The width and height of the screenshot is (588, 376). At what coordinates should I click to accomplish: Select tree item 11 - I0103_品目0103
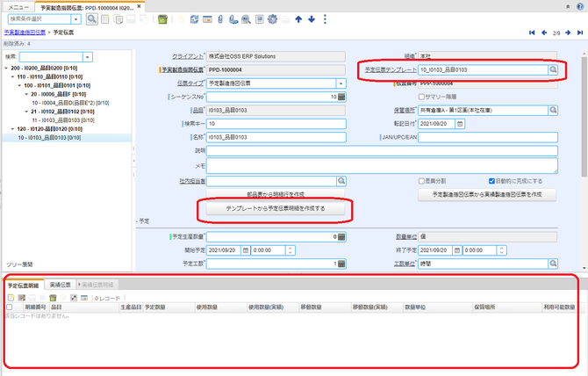pyautogui.click(x=63, y=120)
